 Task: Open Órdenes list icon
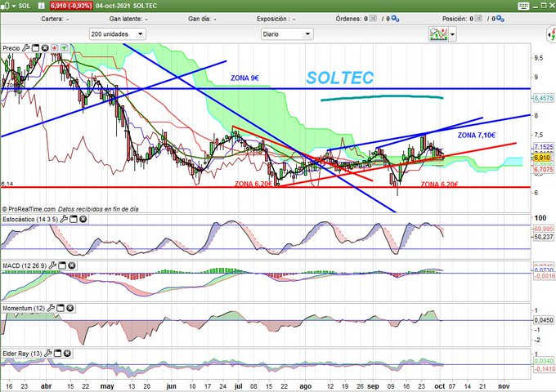click(373, 18)
